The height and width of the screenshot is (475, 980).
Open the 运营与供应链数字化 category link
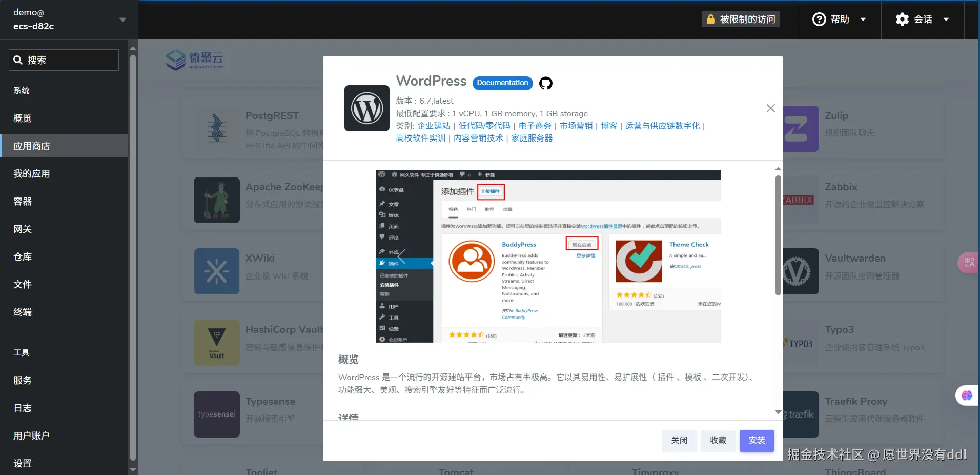662,126
